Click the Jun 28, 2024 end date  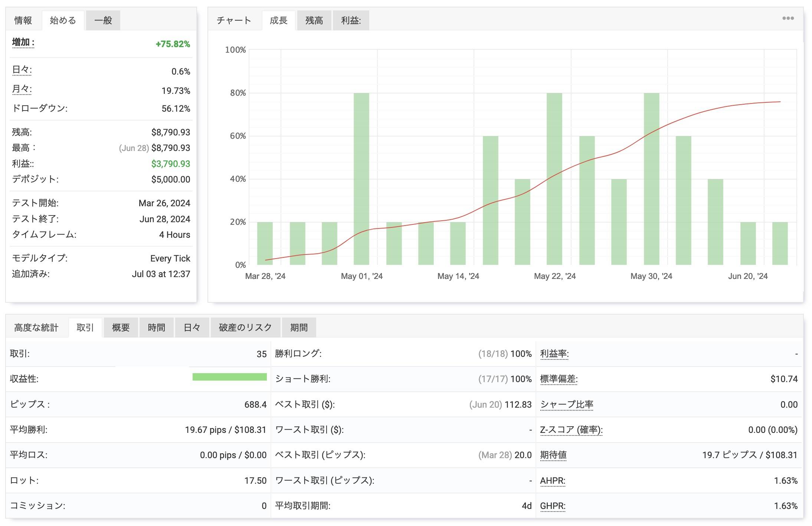(165, 219)
